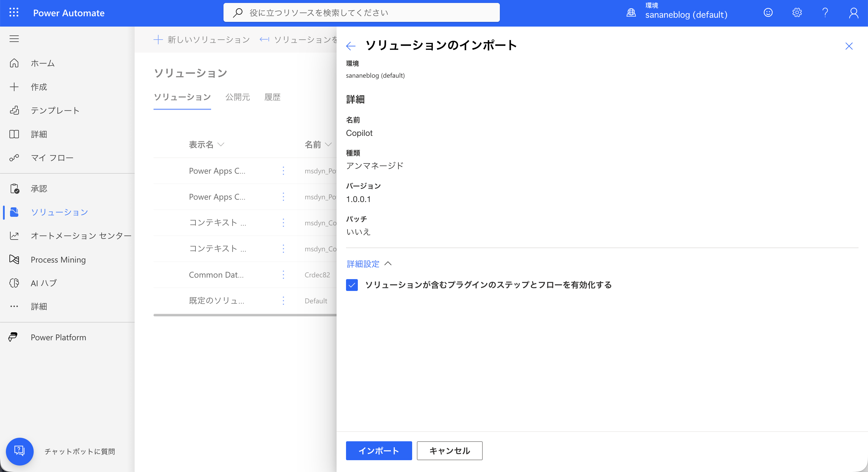Open more options for second Power Apps C... row

pos(283,197)
